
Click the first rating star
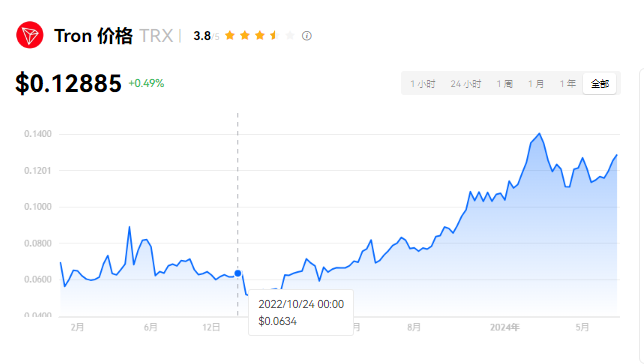(x=230, y=35)
